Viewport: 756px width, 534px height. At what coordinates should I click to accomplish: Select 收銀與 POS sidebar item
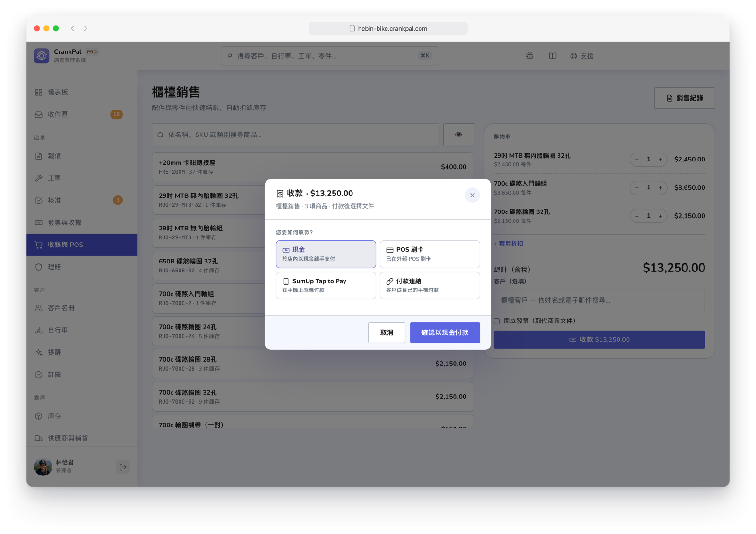pyautogui.click(x=82, y=245)
